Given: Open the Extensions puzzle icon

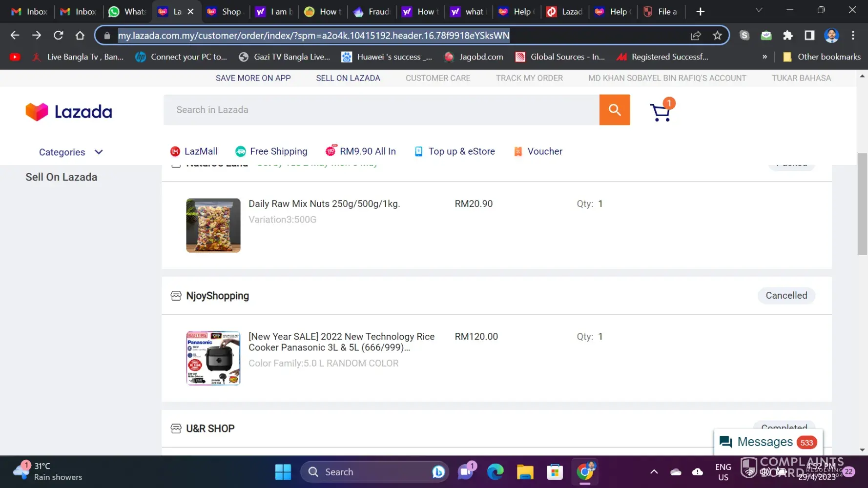Looking at the screenshot, I should [x=787, y=35].
